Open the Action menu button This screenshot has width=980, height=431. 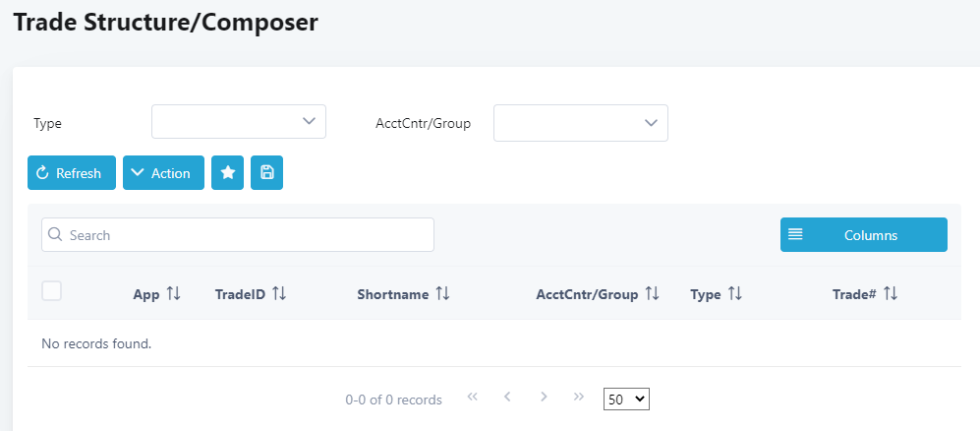coord(163,173)
